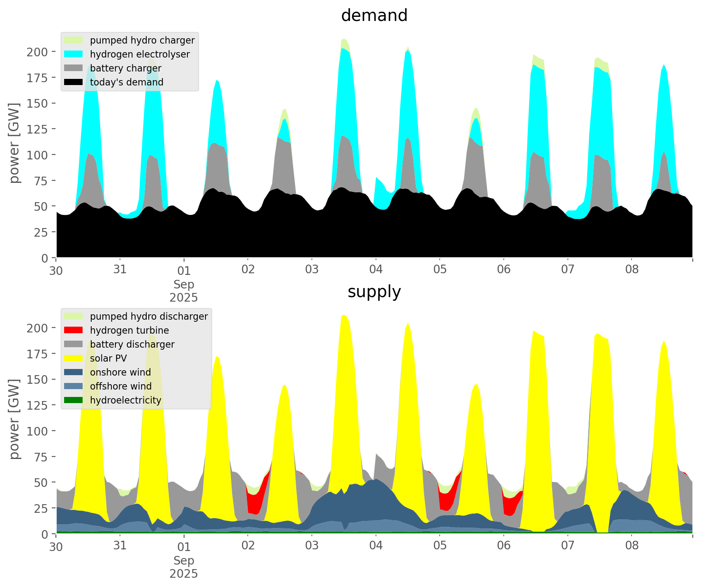This screenshot has height=588, width=701.
Task: Click the pumped hydro discharger legend label
Action: coord(149,316)
